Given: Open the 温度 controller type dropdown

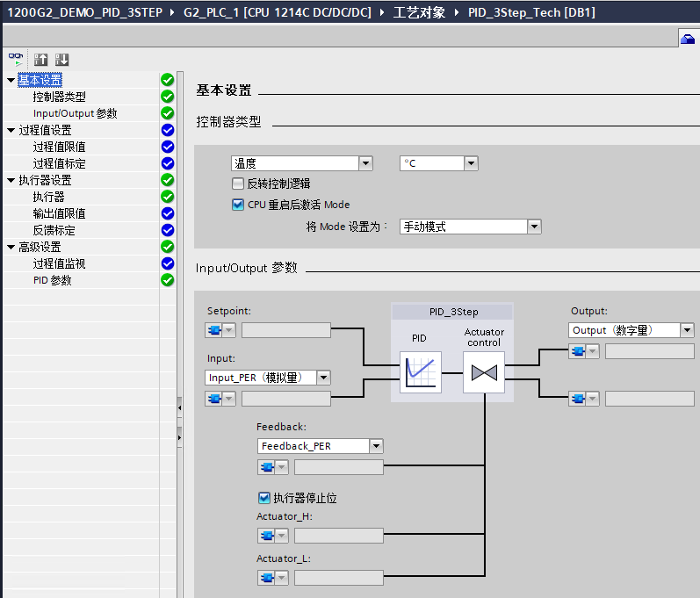Looking at the screenshot, I should 365,163.
